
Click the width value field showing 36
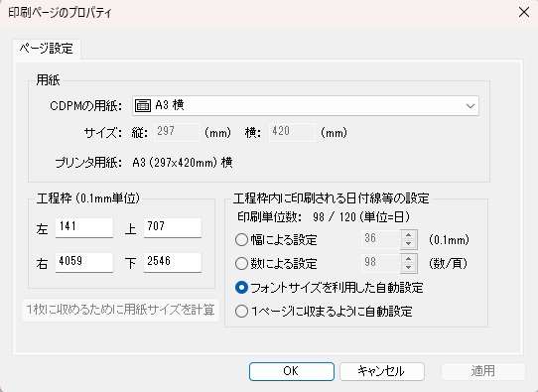click(x=381, y=239)
